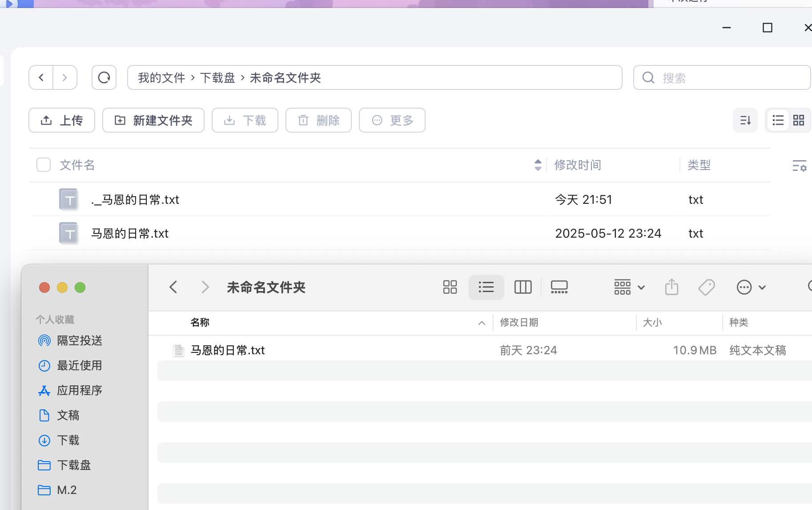Sort Finder by 修改日期 column
The image size is (812, 510).
point(519,322)
